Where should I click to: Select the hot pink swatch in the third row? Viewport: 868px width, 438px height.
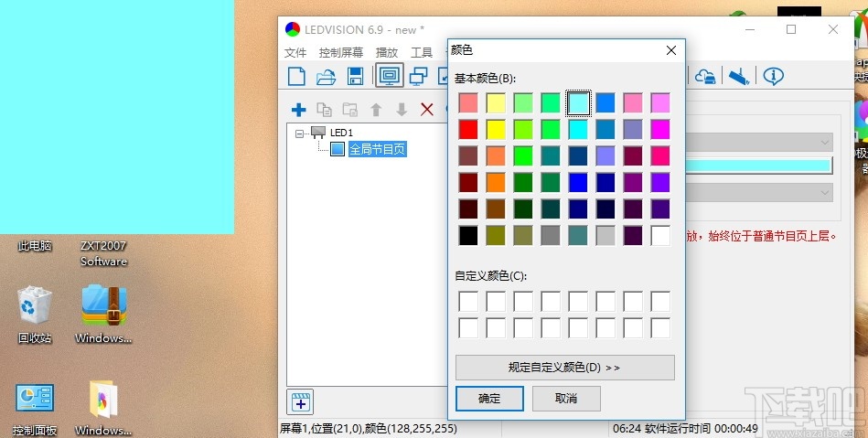point(660,155)
